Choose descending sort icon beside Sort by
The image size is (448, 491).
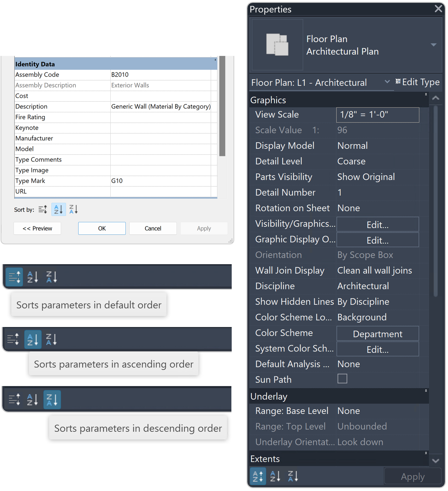point(74,209)
